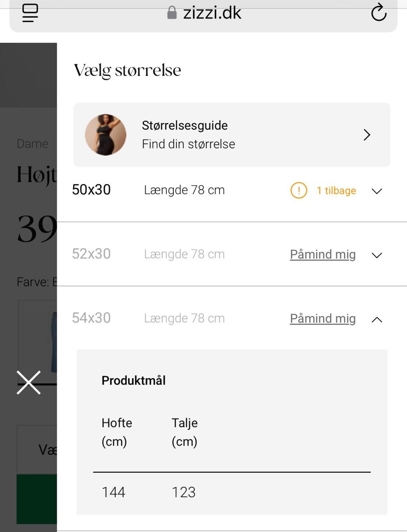Select the 54x30 size row label

pyautogui.click(x=91, y=318)
